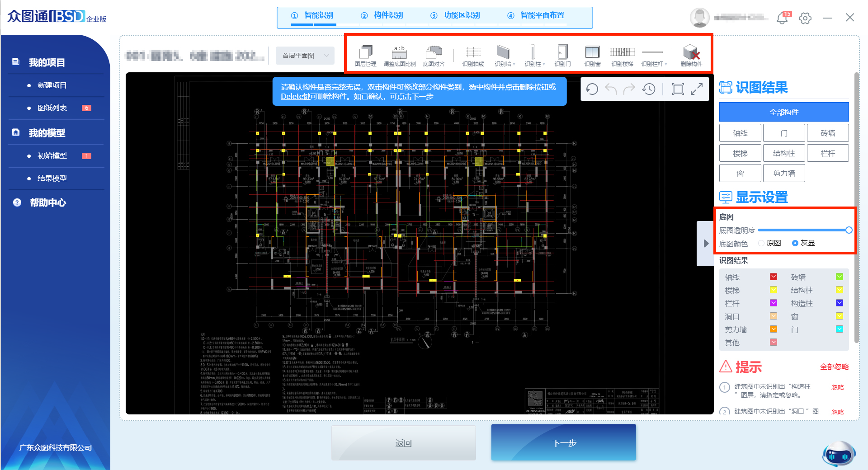Viewport: 868px width, 470px height.
Task: Open the 图层管理 layer manager tool
Action: pos(365,56)
